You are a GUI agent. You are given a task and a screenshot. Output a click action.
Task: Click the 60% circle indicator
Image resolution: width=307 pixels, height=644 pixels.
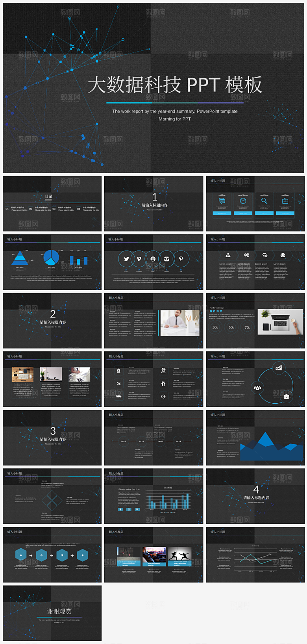pos(231,327)
